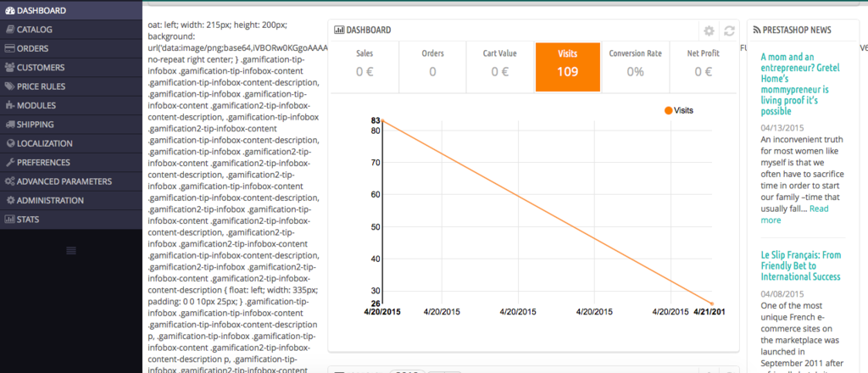Select the Sales metric tab

click(x=364, y=67)
